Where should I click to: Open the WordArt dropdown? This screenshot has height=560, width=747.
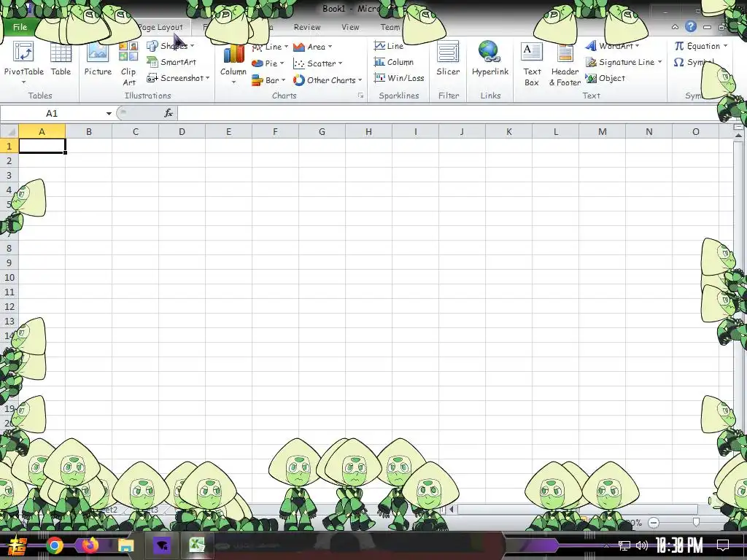[612, 46]
